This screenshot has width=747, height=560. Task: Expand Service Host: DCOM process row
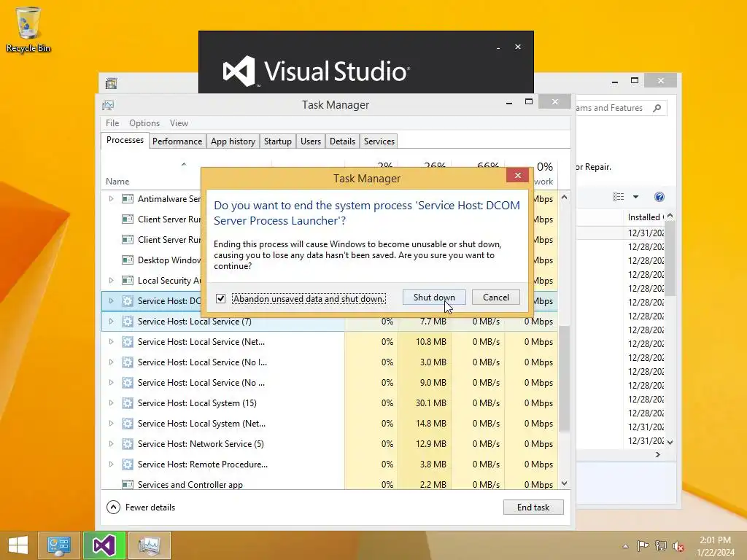(111, 301)
